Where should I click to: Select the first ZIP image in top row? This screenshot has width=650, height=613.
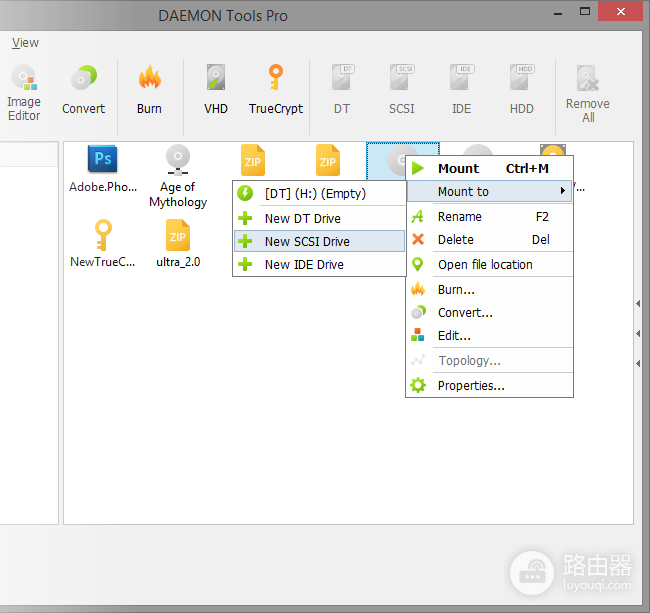coord(253,160)
